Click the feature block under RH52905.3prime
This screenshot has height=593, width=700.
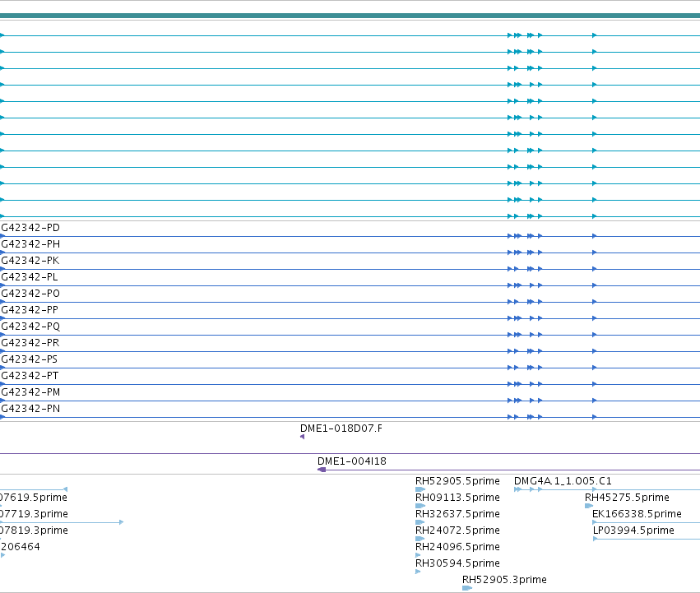tap(467, 588)
